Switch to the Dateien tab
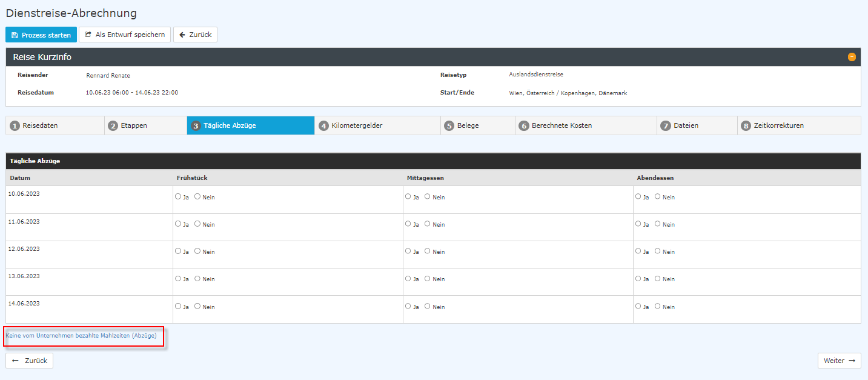 tap(697, 125)
